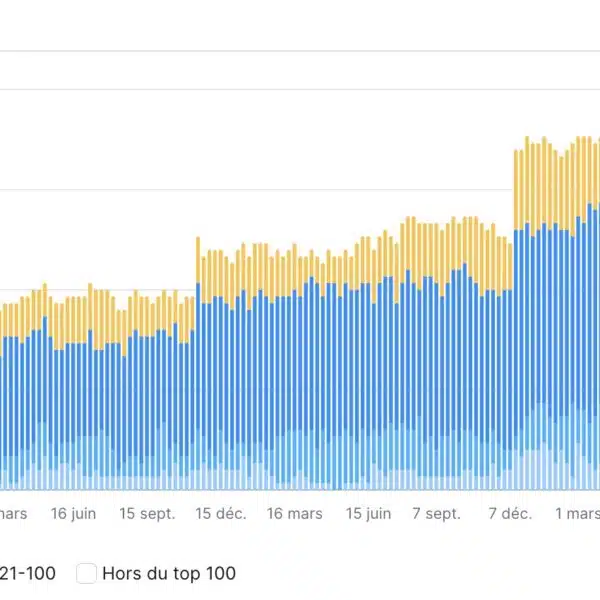
Task: Click the dark blue bar above '16 juin'
Action: (x=74, y=390)
